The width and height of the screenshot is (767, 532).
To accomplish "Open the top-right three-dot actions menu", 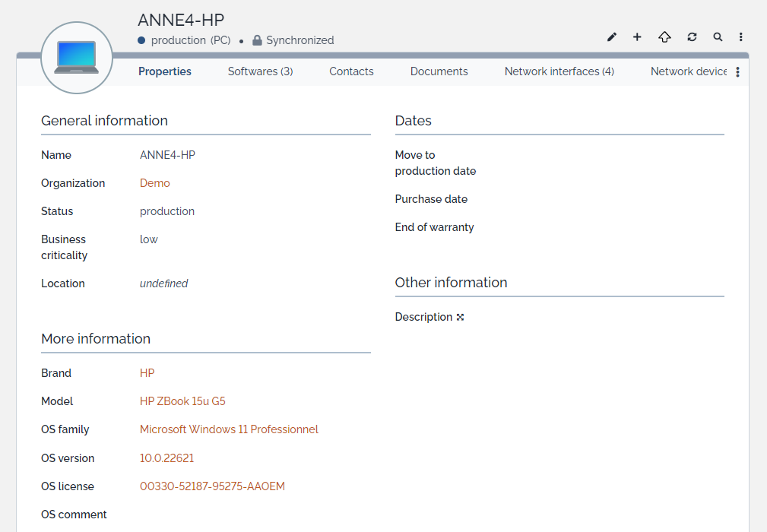I will (741, 37).
